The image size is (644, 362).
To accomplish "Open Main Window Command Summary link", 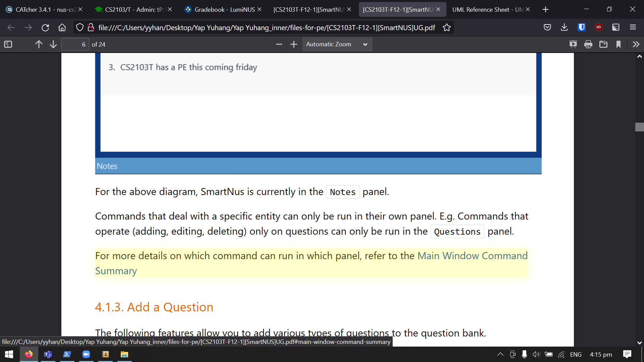I will 472,256.
